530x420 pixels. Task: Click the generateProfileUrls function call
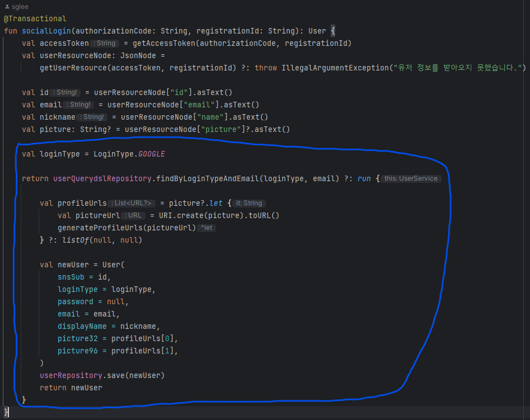(100, 228)
